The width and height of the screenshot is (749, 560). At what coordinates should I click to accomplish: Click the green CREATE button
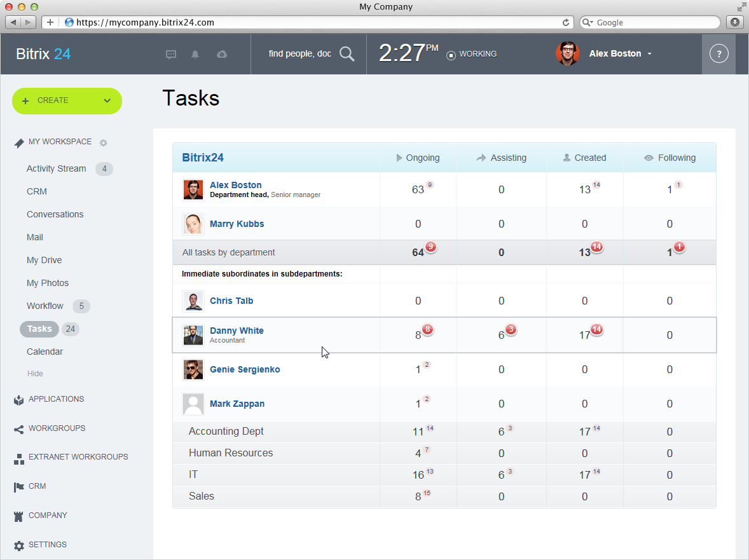(x=67, y=100)
